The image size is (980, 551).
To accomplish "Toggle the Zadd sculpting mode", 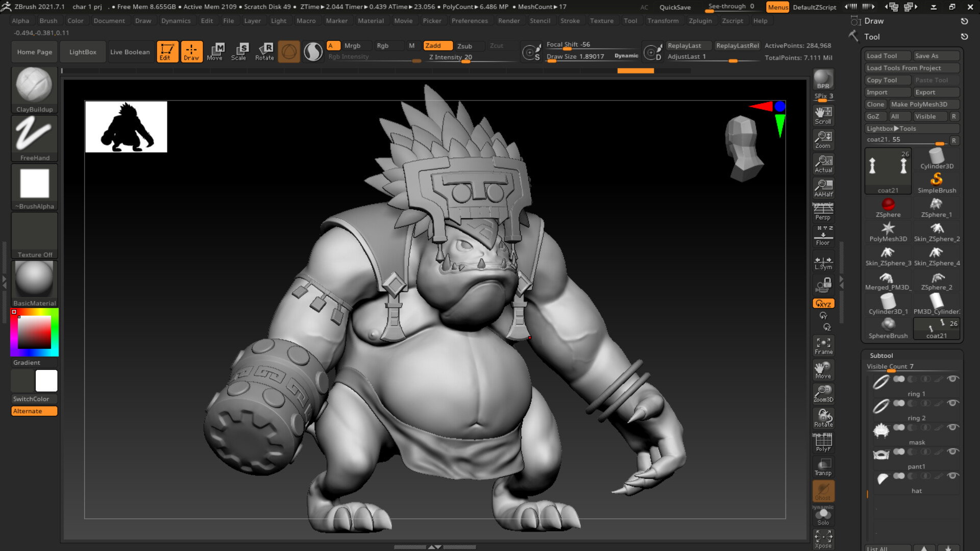I will [x=437, y=45].
